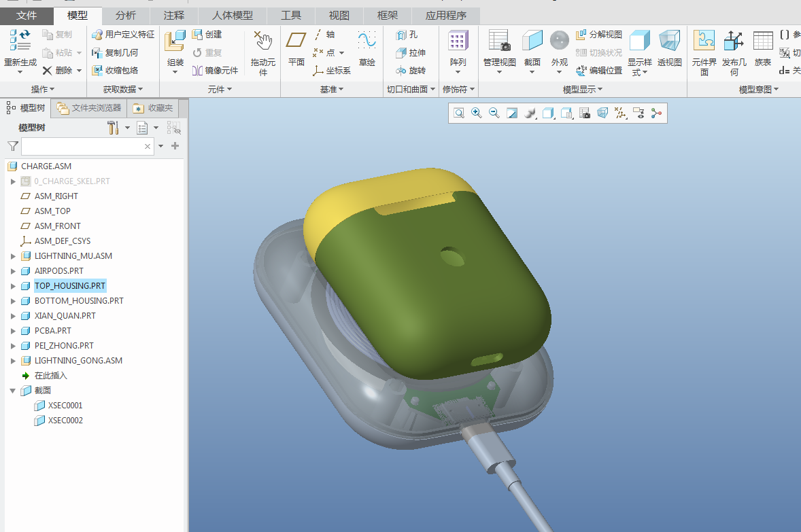Click 复制几何 button
The height and width of the screenshot is (532, 801).
(115, 52)
